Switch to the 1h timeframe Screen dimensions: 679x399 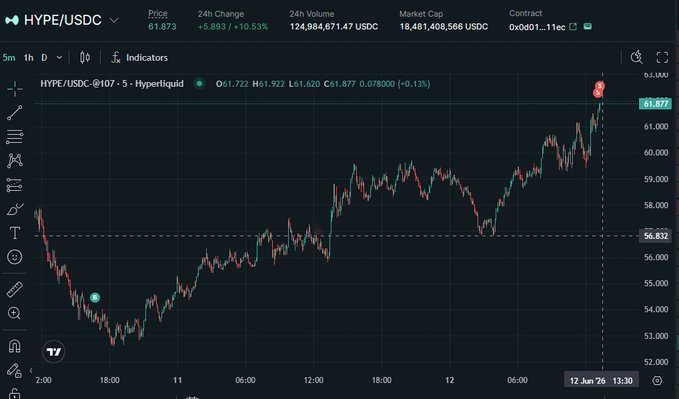29,58
